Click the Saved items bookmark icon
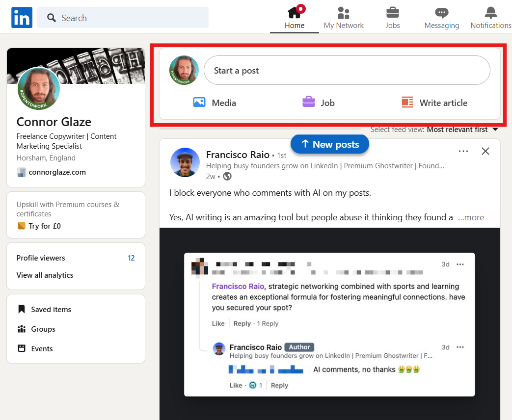This screenshot has height=420, width=512. (22, 309)
